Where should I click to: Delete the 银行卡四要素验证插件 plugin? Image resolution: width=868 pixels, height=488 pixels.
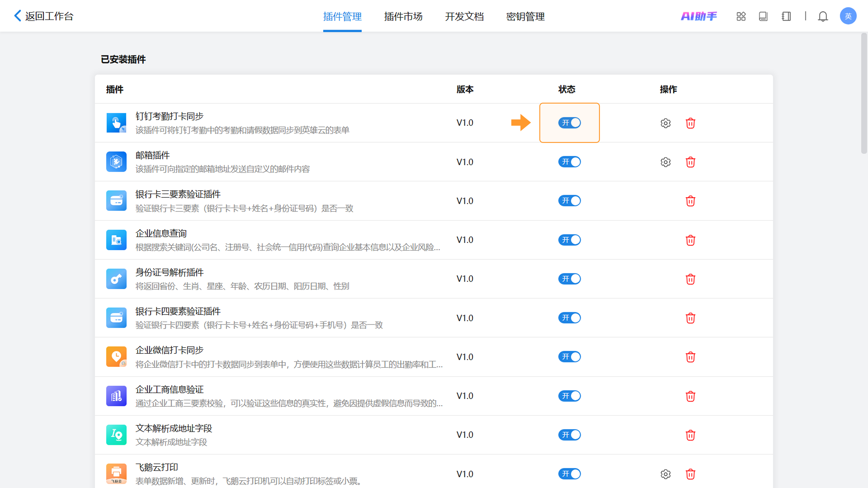(690, 318)
